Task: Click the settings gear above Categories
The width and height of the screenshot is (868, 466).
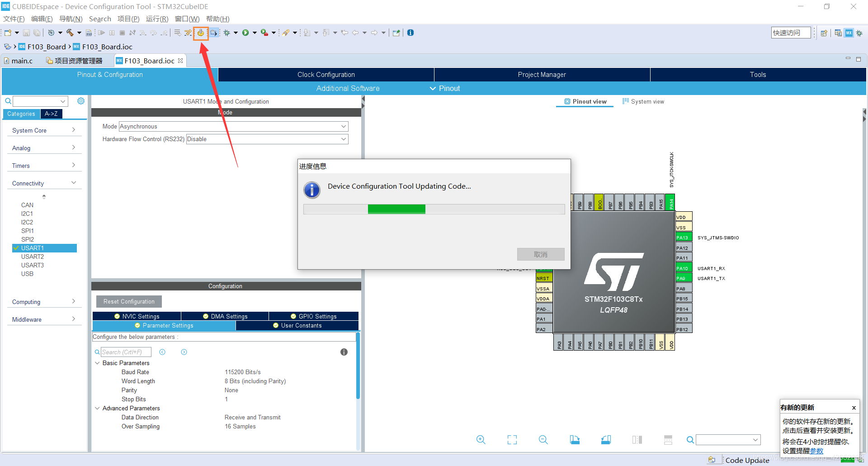Action: click(81, 101)
